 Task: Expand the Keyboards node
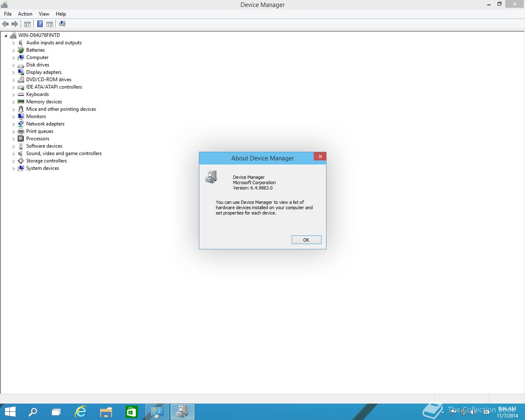pos(14,95)
